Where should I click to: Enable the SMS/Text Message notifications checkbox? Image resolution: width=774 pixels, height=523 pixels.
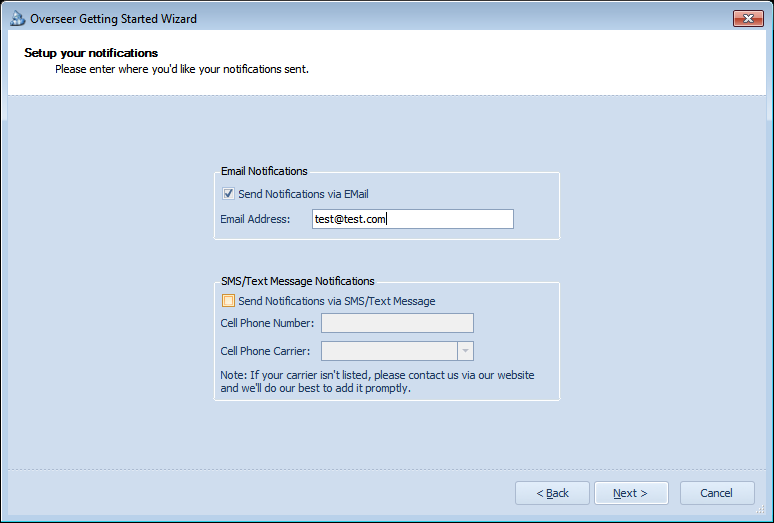point(228,300)
